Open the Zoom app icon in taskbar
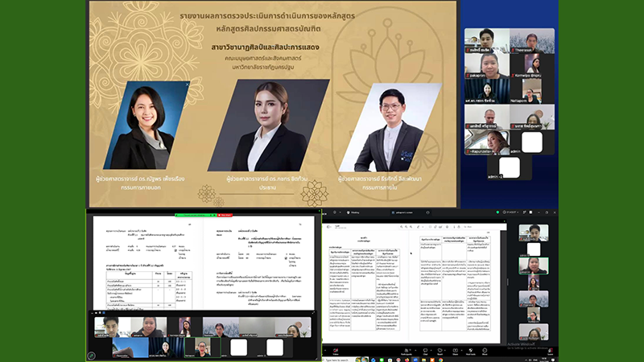 tap(415, 360)
